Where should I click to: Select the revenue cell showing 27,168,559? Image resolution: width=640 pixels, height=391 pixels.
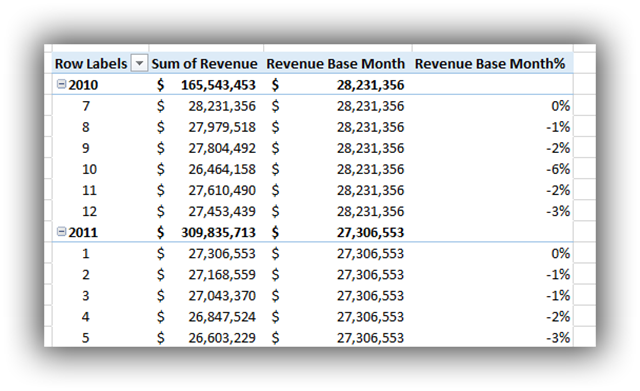click(207, 275)
